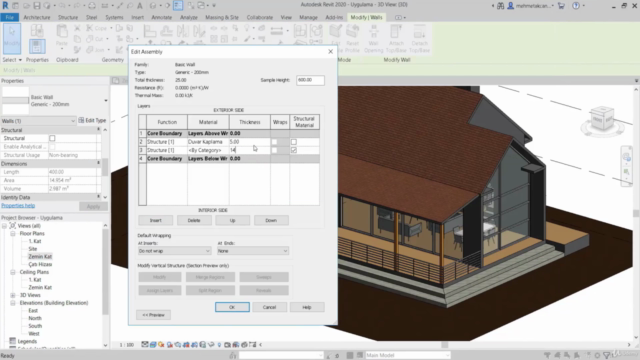This screenshot has width=640, height=360.
Task: Toggle the Structural checkbox in Properties palette
Action: 52,138
